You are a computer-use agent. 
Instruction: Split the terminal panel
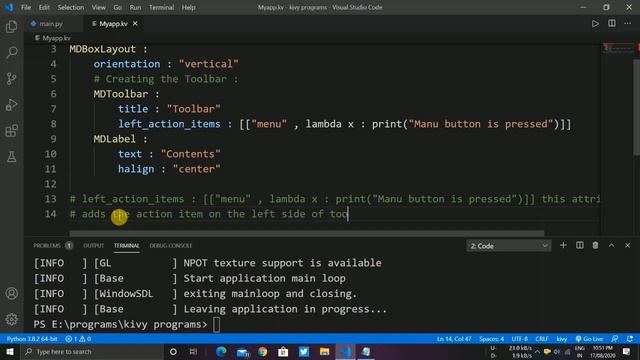click(x=580, y=245)
